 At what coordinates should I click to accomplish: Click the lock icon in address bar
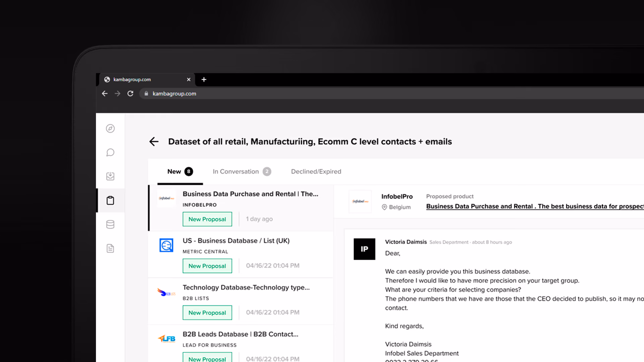point(146,94)
